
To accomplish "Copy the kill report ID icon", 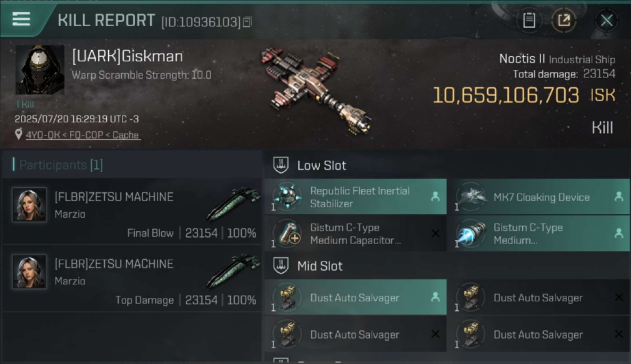I will 247,22.
